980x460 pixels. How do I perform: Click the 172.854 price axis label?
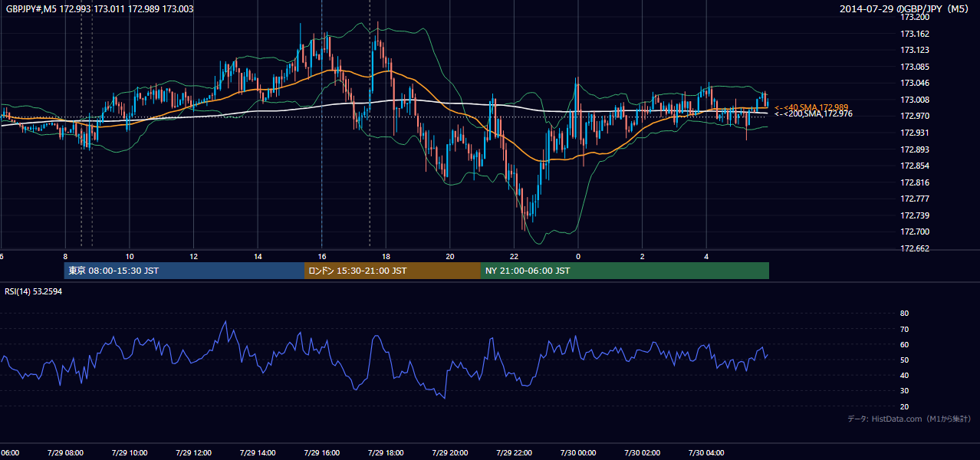tap(914, 166)
